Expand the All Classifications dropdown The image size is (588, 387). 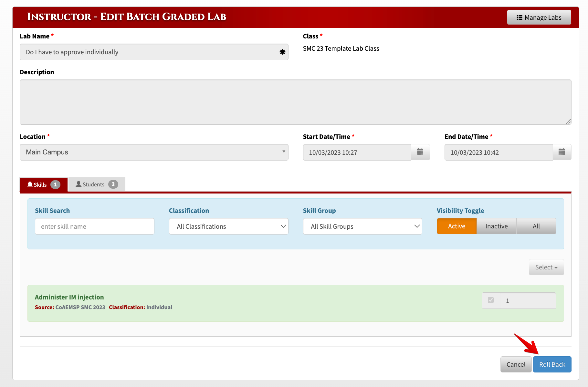(x=228, y=226)
